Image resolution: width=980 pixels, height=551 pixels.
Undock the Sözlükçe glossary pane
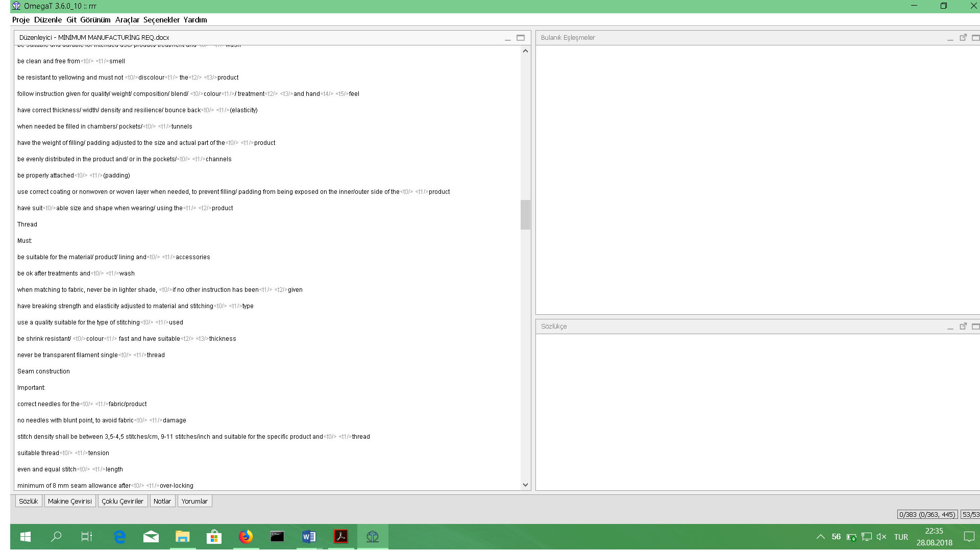pos(963,327)
